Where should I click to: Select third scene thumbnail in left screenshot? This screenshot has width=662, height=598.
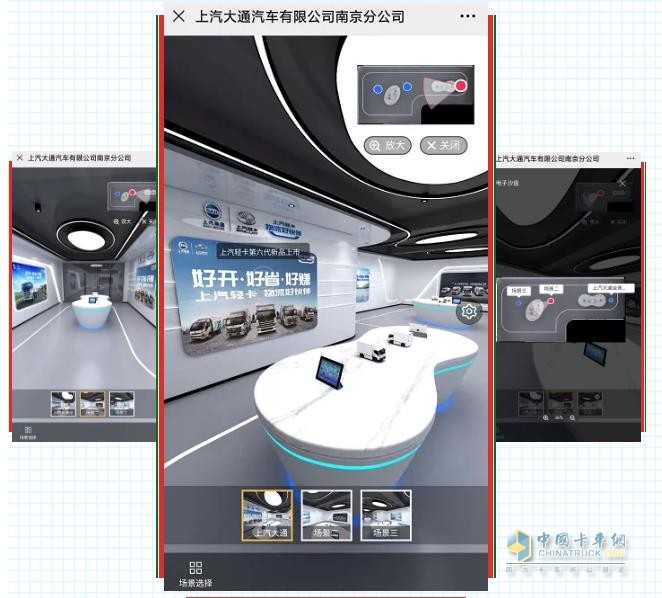coord(122,404)
